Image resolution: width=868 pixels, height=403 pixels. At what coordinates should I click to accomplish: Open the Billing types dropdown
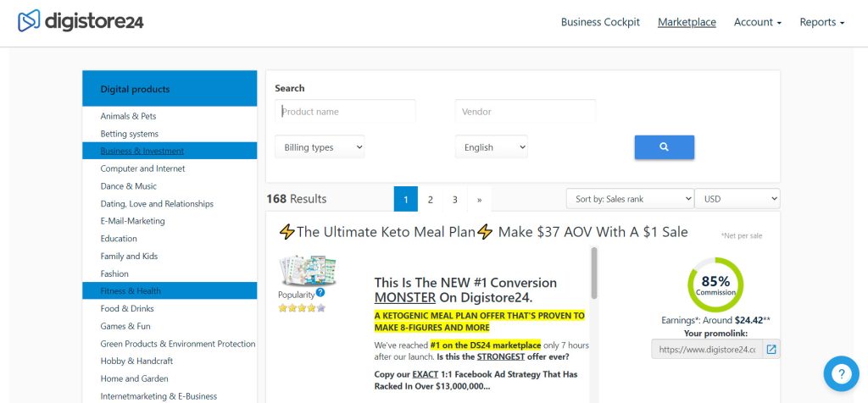click(x=320, y=147)
